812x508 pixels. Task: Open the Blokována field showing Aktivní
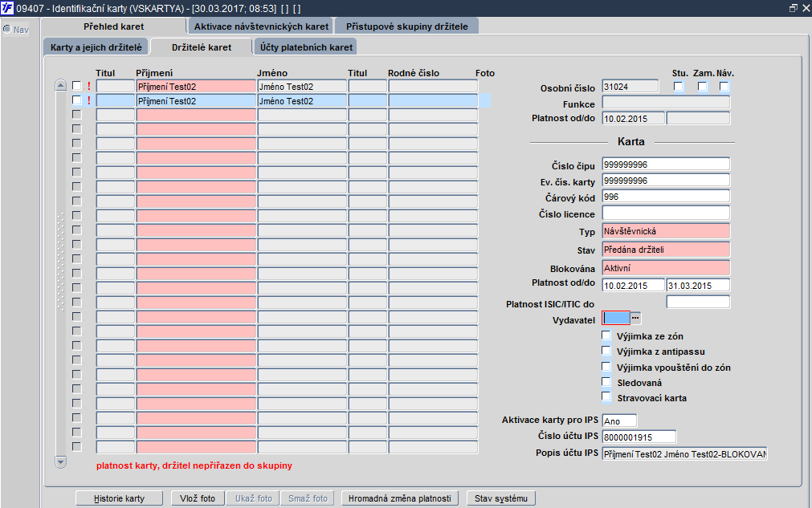click(666, 268)
